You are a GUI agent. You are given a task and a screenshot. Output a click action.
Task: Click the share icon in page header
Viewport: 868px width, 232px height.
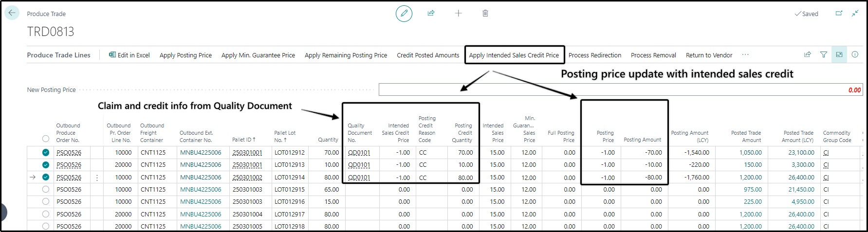[431, 13]
